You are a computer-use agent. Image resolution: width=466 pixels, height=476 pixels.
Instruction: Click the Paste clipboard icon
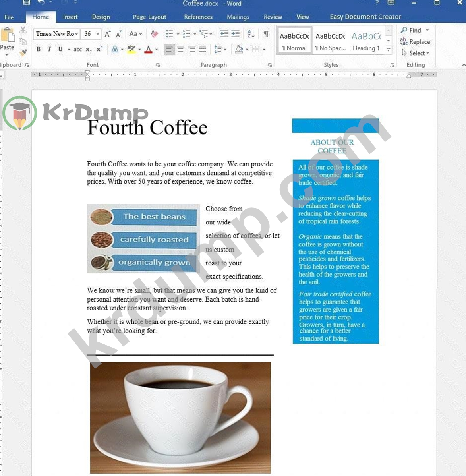(x=8, y=35)
